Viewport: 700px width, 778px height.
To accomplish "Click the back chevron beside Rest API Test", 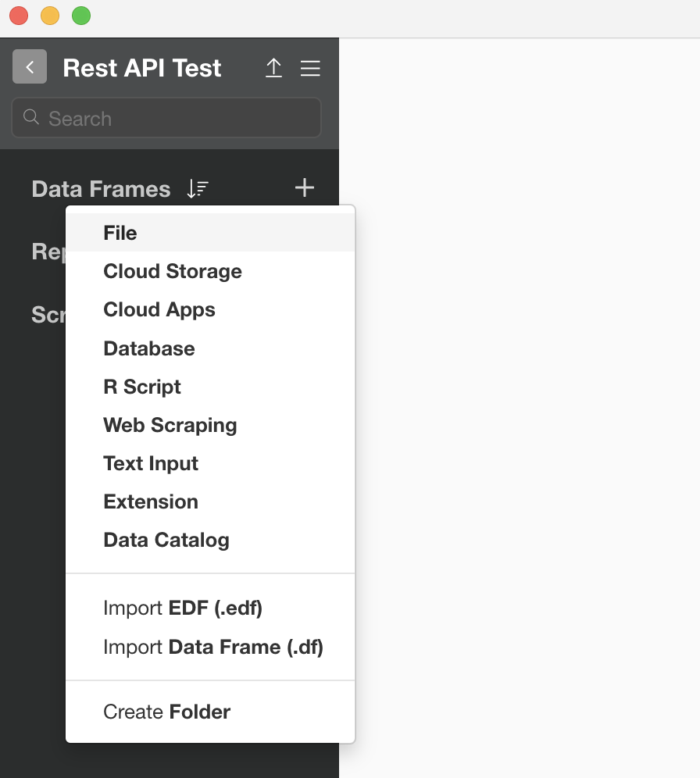I will tap(29, 66).
